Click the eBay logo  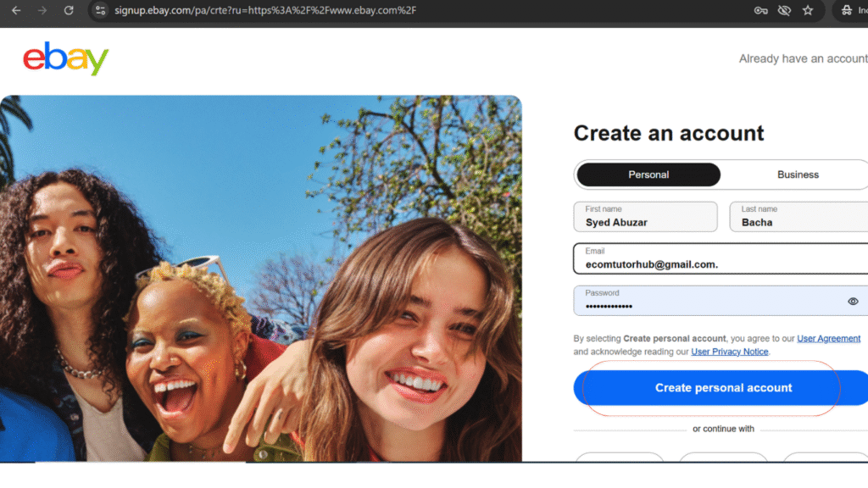pos(65,58)
